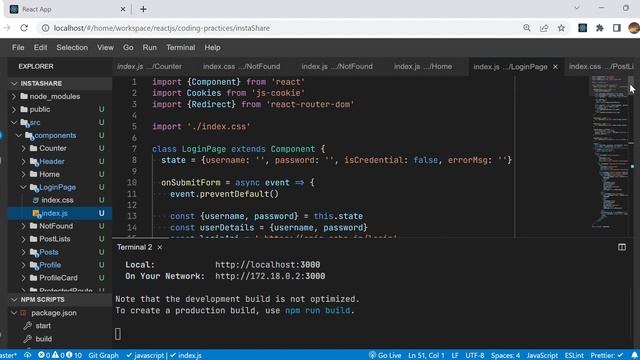Switch to index.js Counter editor tab
The image size is (640, 360).
pos(149,67)
